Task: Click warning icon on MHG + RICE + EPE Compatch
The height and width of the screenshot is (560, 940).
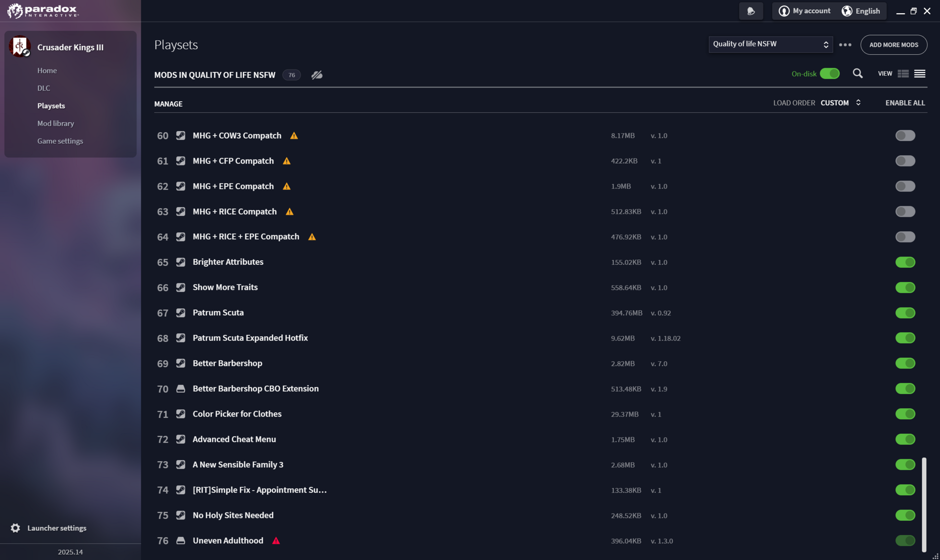Action: (x=312, y=237)
